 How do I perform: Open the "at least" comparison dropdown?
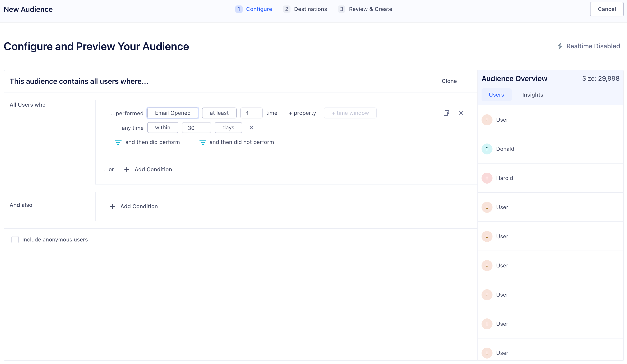coord(219,113)
